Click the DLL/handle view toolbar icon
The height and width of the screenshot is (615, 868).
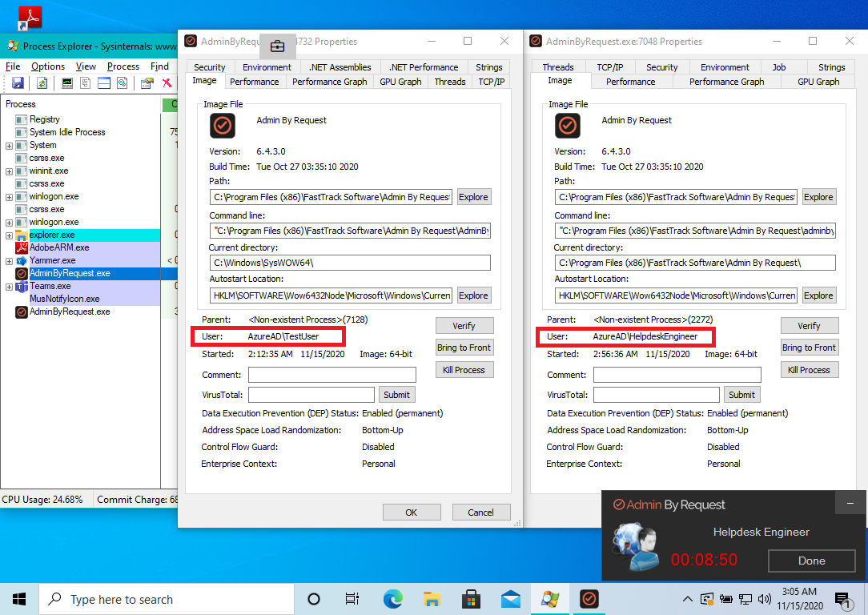pyautogui.click(x=123, y=83)
